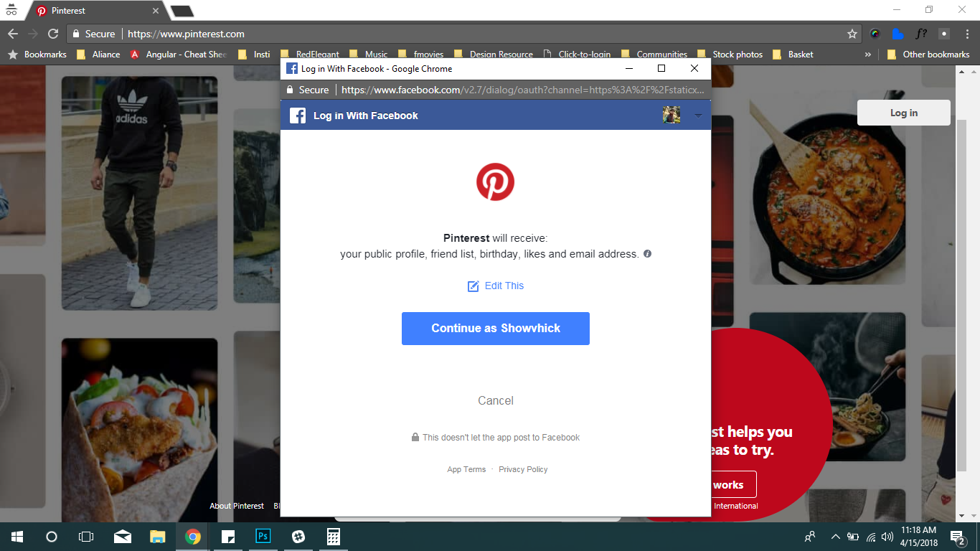Open Communities bookmark folder
The image size is (980, 551).
tap(654, 55)
